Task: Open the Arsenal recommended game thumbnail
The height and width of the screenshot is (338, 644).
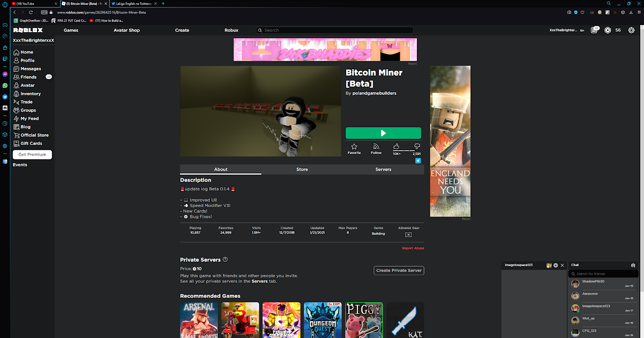Action: [199, 320]
